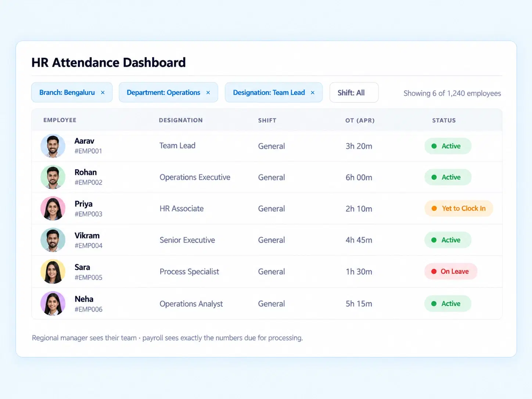The width and height of the screenshot is (532, 399).
Task: Click Sara's profile photo
Action: pyautogui.click(x=53, y=272)
